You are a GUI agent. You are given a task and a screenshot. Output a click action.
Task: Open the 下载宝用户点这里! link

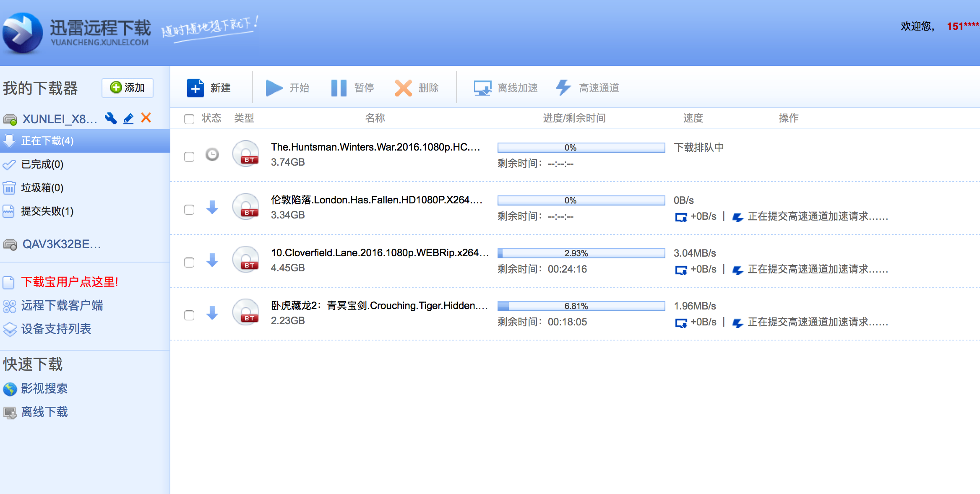click(70, 282)
